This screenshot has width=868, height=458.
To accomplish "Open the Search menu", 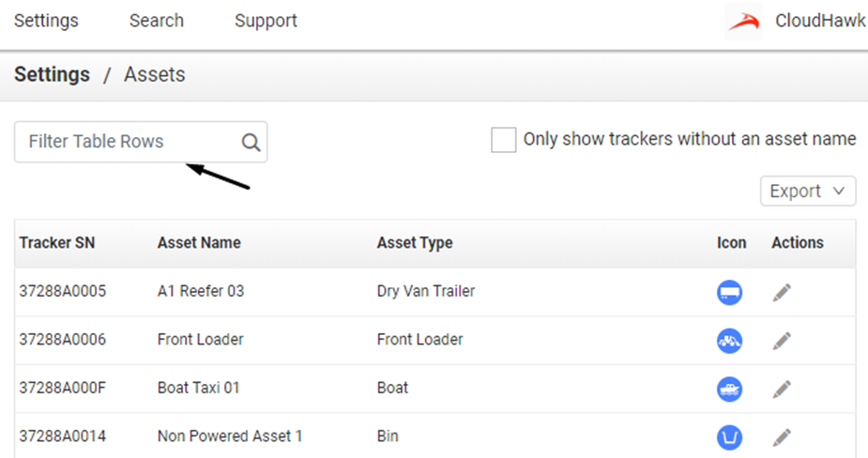I will click(x=156, y=21).
